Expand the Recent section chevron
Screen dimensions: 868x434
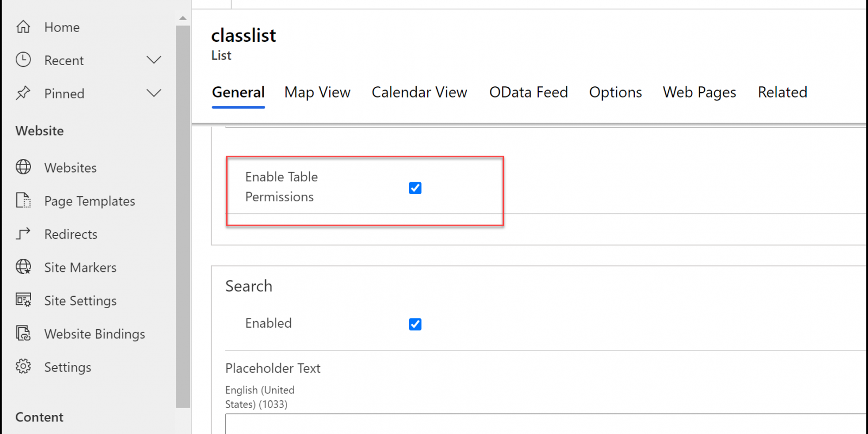pos(154,60)
